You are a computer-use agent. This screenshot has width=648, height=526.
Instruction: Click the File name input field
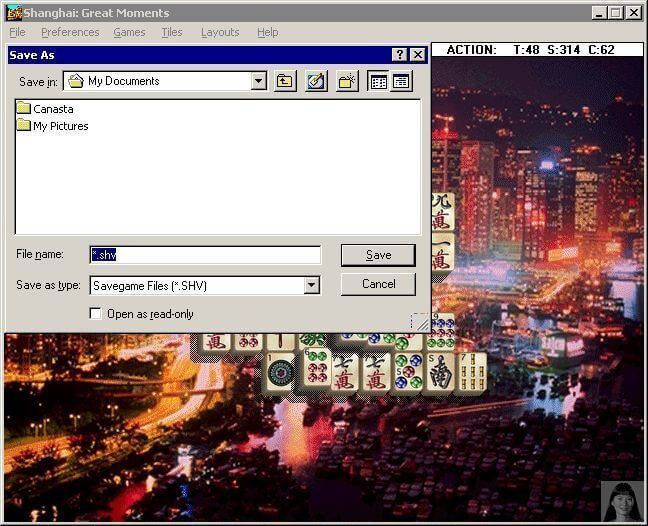[x=205, y=255]
